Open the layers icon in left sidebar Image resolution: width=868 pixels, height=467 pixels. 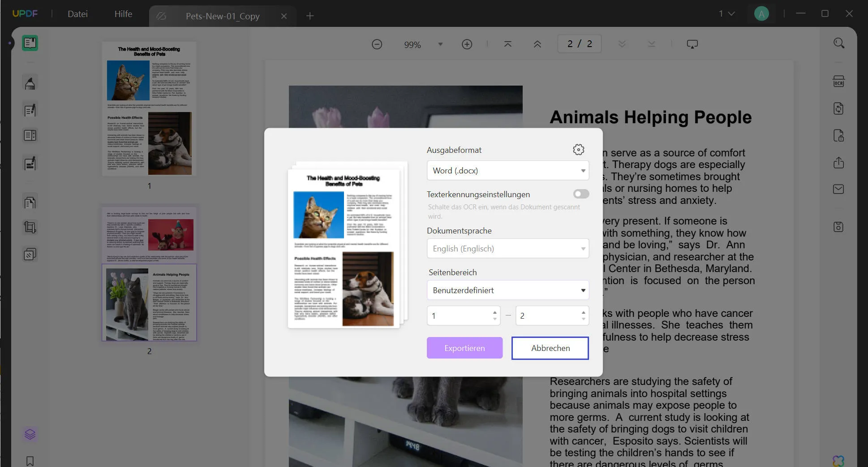30,434
